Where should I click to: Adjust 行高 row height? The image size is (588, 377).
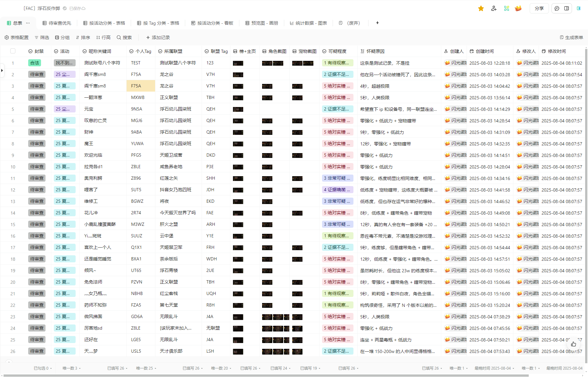click(104, 37)
